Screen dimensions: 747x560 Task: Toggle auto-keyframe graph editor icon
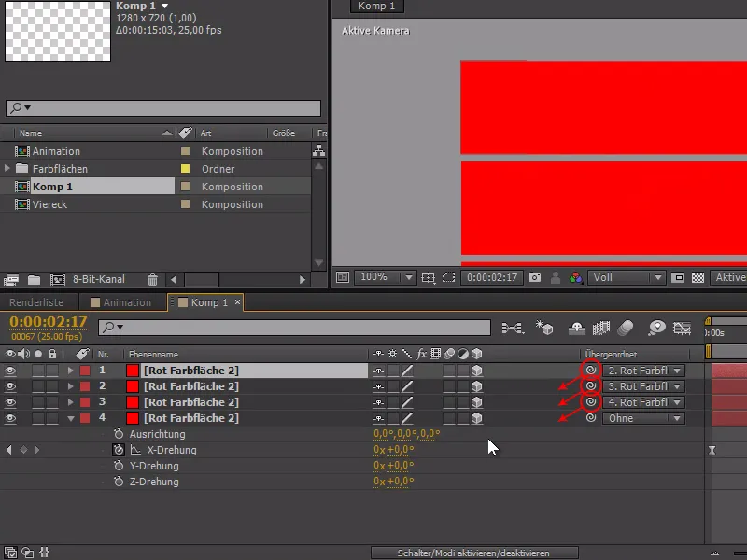pos(683,328)
